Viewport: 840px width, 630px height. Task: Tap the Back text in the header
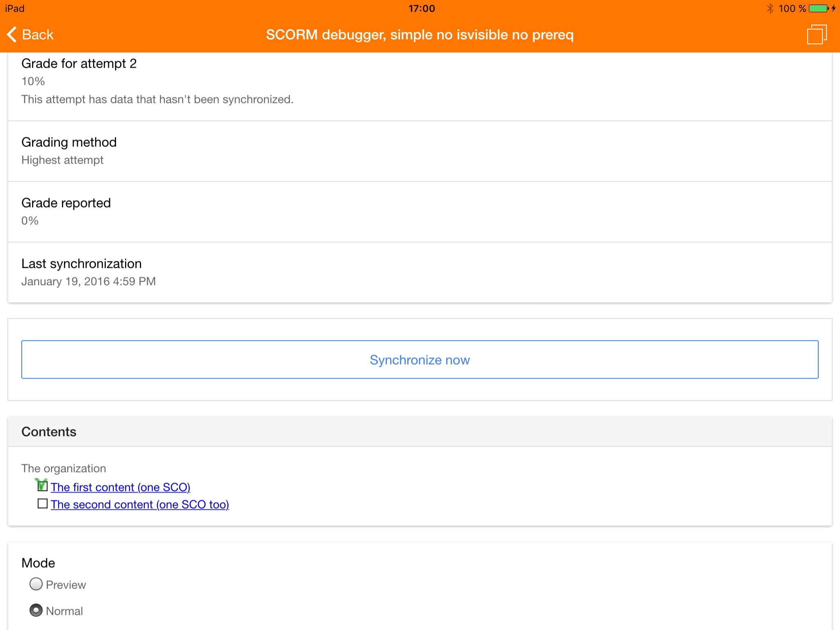tap(38, 34)
